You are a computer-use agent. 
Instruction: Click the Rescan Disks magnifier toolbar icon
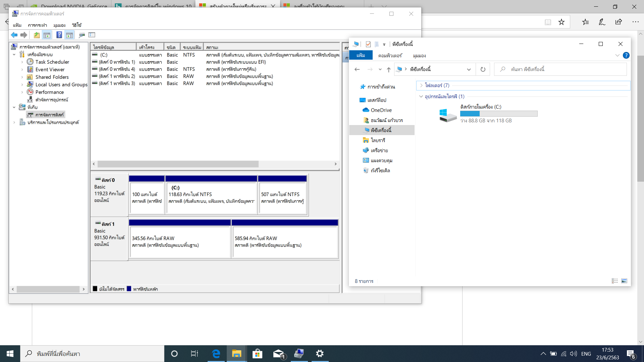coord(82,35)
